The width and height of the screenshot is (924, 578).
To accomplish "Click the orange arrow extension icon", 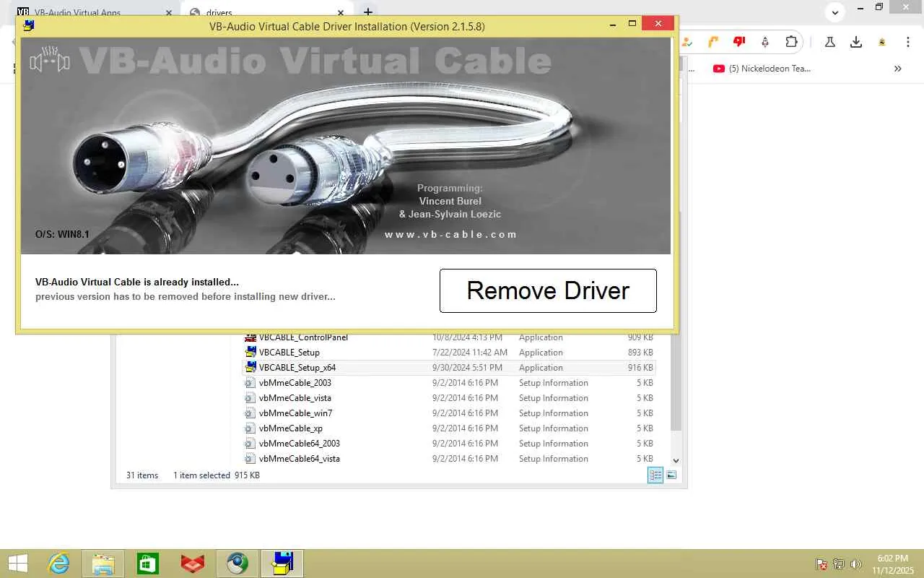I will tap(713, 42).
